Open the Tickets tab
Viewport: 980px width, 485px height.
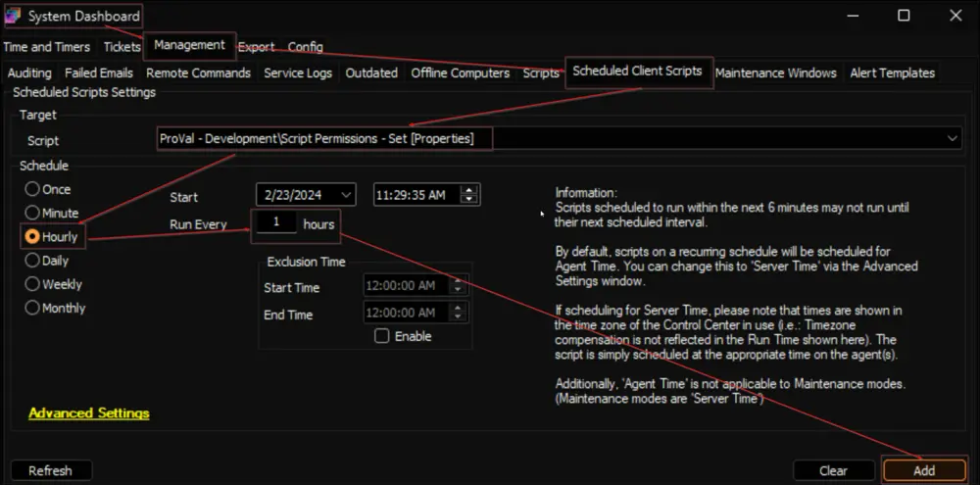[122, 47]
